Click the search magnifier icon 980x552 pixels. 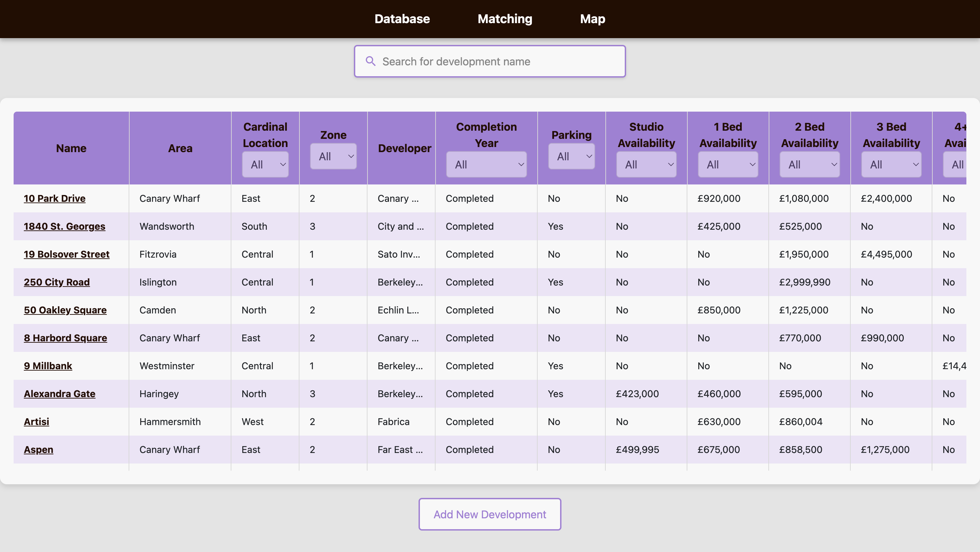(x=370, y=61)
